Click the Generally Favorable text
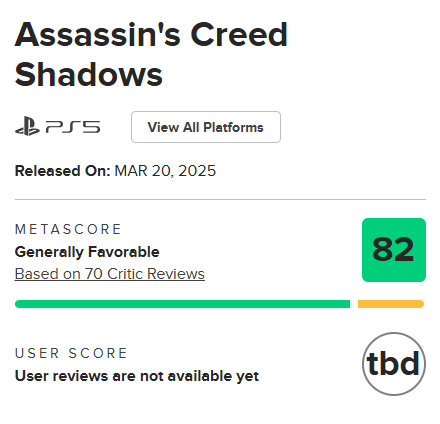This screenshot has height=424, width=440. [87, 252]
